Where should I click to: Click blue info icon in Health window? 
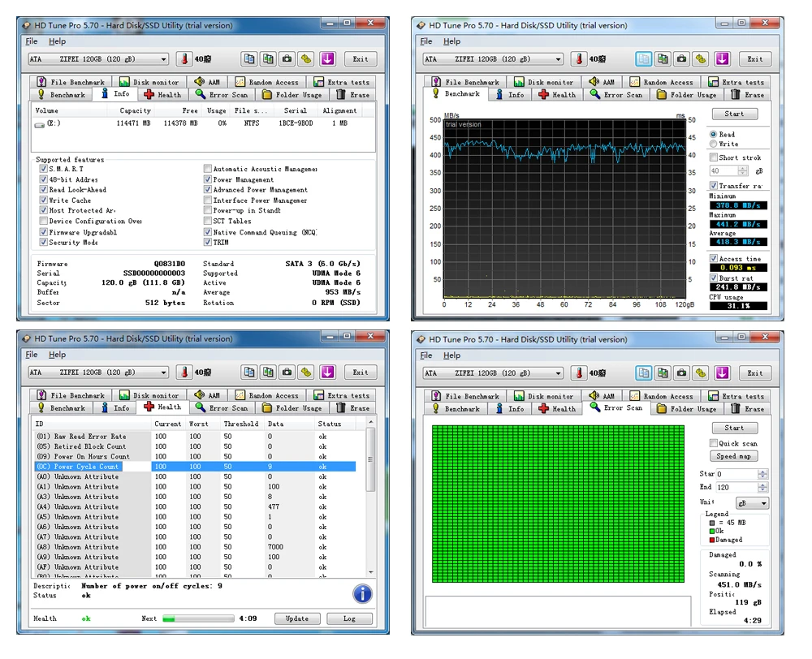[x=362, y=594]
